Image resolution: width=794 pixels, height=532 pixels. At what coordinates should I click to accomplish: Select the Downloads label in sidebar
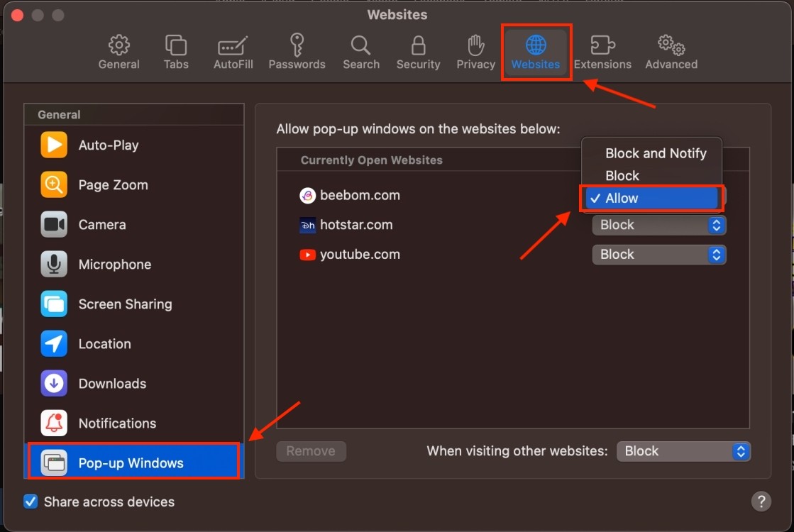pos(112,383)
